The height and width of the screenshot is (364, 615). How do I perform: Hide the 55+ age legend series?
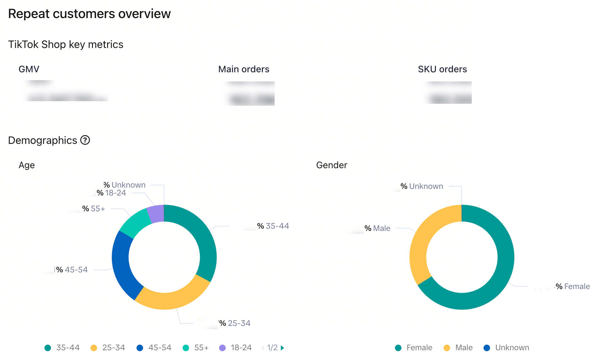point(195,348)
